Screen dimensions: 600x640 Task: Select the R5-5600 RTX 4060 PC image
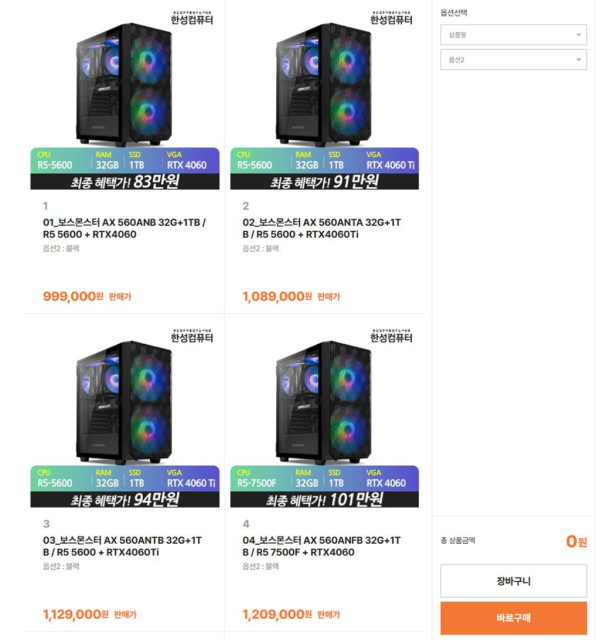click(125, 99)
